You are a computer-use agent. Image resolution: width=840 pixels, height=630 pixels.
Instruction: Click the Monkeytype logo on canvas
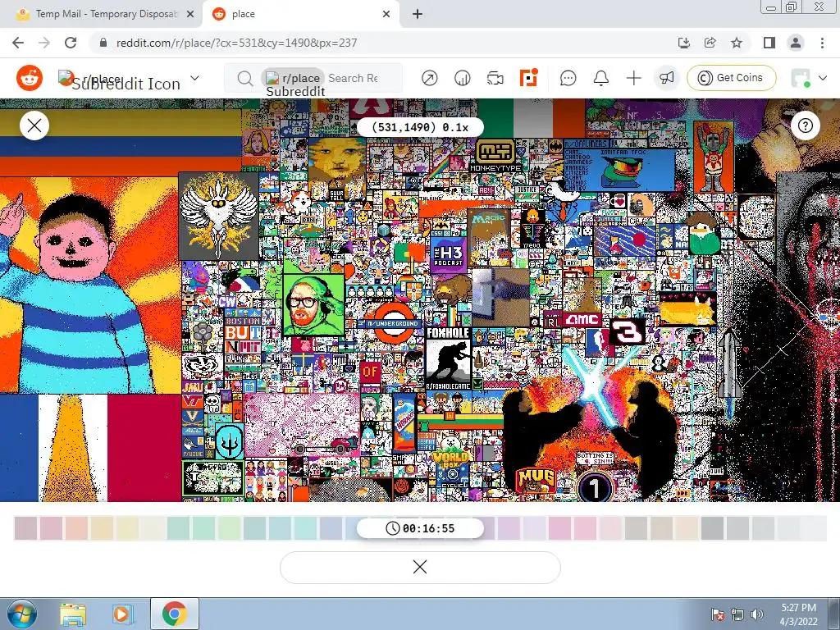pos(495,157)
